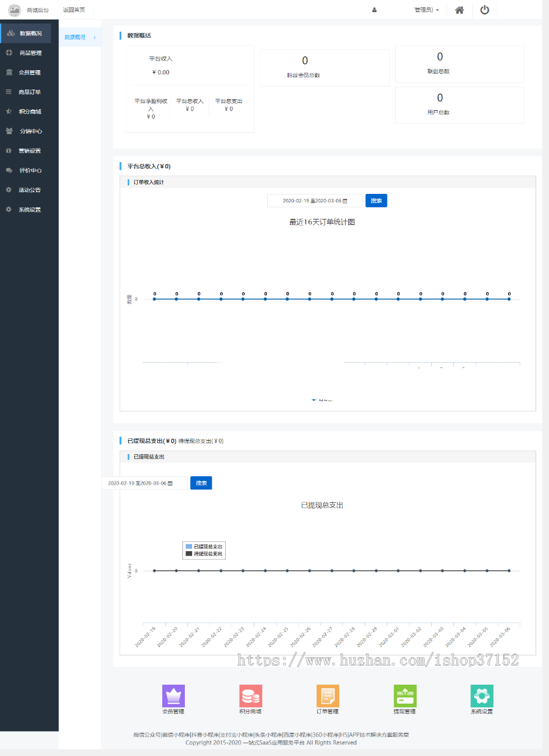The image size is (549, 756).
Task: Select 营销设置 in the sidebar
Action: [29, 151]
